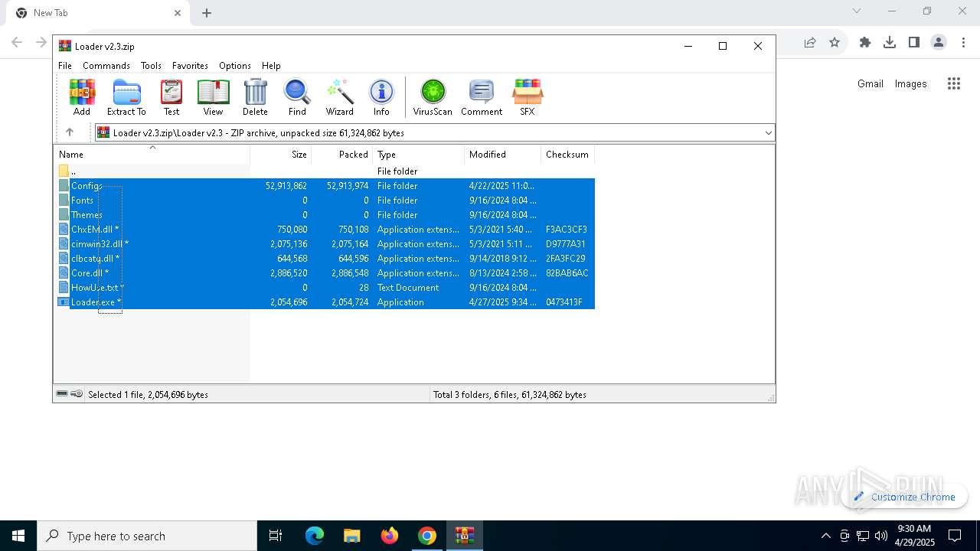Close the New Tab tab
The height and width of the screenshot is (551, 980).
point(178,13)
